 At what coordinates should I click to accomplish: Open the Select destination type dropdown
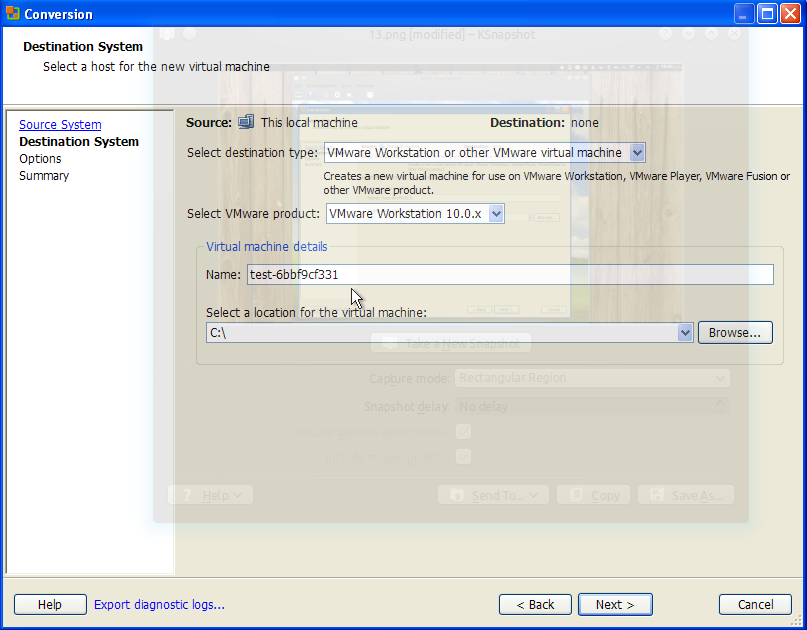484,153
